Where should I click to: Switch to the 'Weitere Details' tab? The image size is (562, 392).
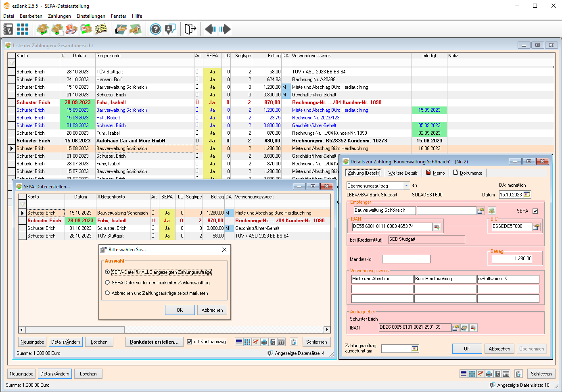point(403,173)
